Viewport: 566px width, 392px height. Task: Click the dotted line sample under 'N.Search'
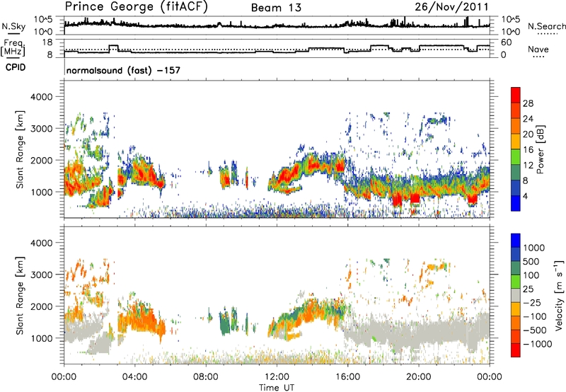point(548,34)
